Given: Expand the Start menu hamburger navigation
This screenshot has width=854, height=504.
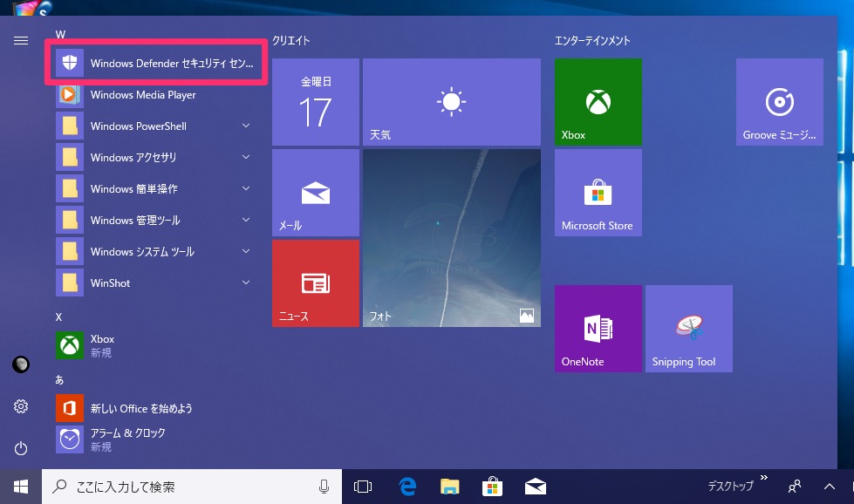Looking at the screenshot, I should click(x=21, y=41).
